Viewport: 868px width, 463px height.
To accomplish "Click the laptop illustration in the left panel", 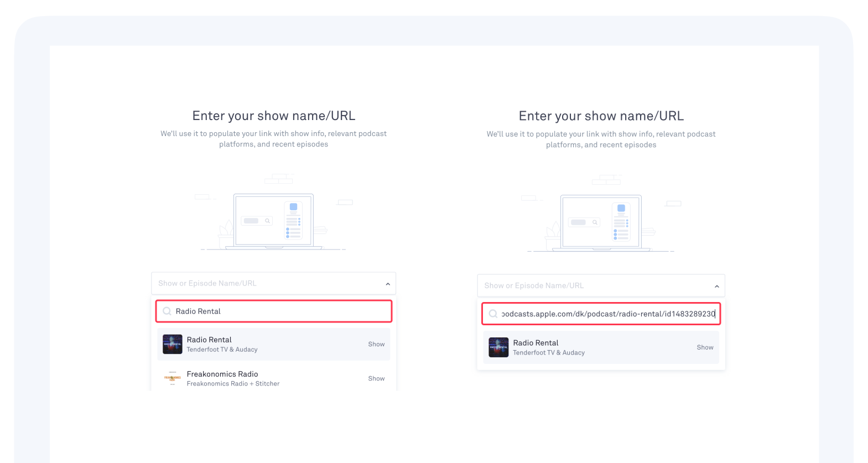I will click(x=273, y=221).
